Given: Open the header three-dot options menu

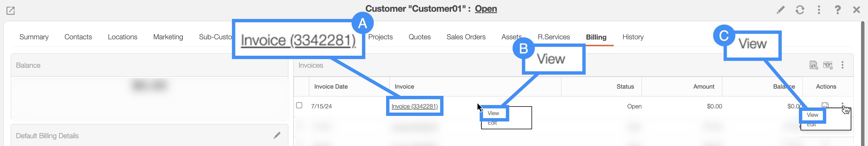Looking at the screenshot, I should [819, 10].
